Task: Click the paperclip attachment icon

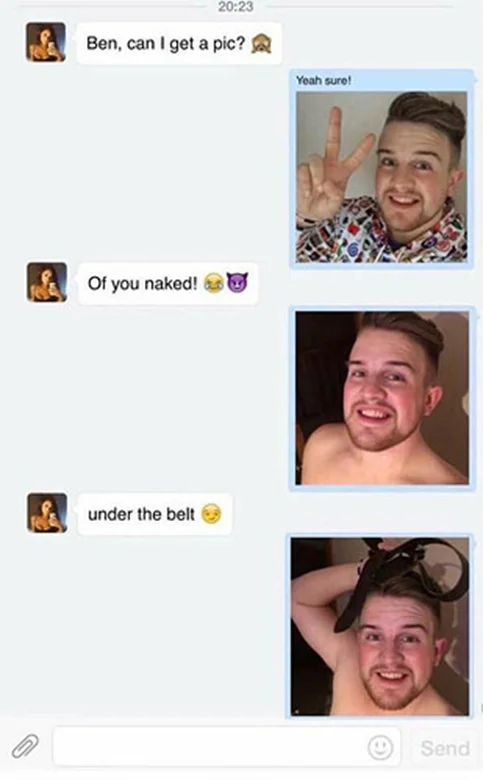Action: (25, 746)
